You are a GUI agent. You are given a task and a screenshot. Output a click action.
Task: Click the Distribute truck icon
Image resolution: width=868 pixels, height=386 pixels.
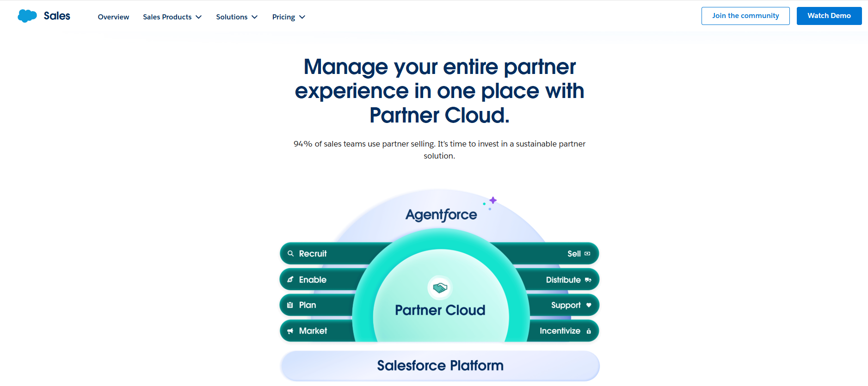[x=588, y=280]
